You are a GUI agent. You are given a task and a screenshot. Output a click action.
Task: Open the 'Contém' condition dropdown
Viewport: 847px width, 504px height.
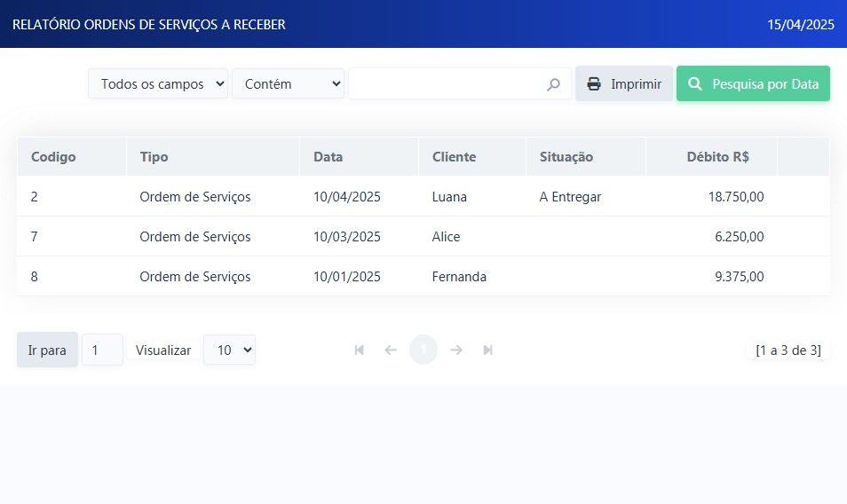click(x=288, y=83)
